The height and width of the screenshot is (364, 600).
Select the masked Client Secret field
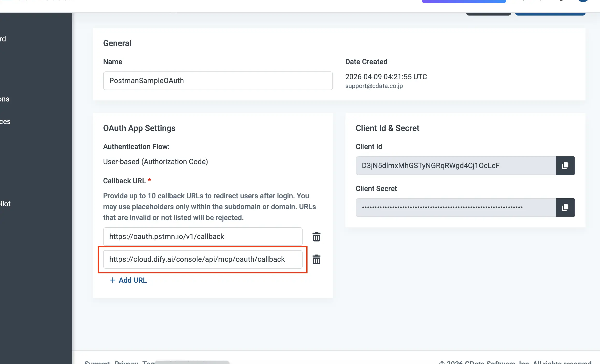[455, 208]
